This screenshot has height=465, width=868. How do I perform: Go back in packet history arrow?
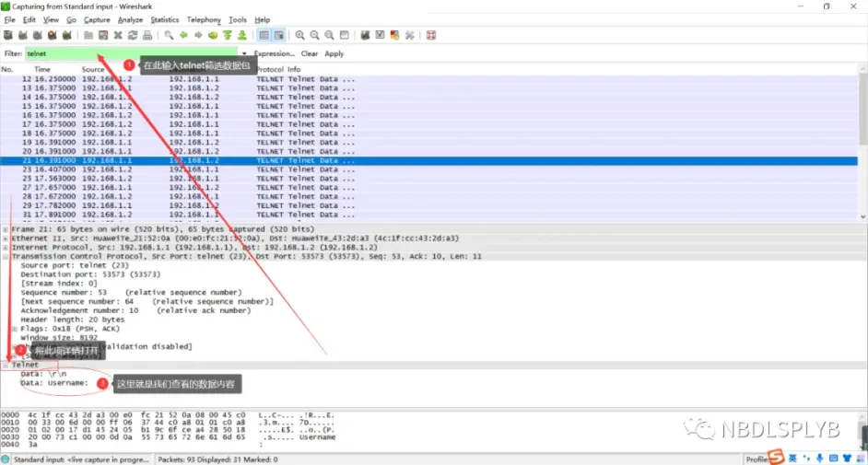183,35
